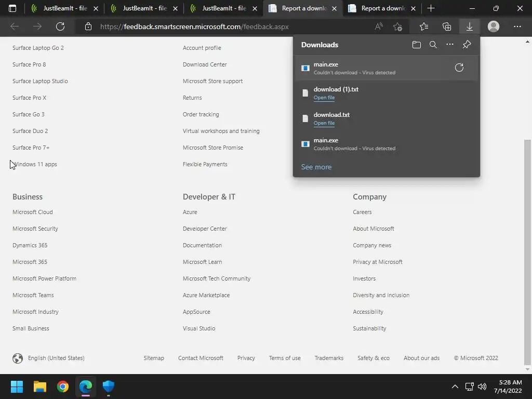
Task: Open the Careers link
Action: (362, 212)
